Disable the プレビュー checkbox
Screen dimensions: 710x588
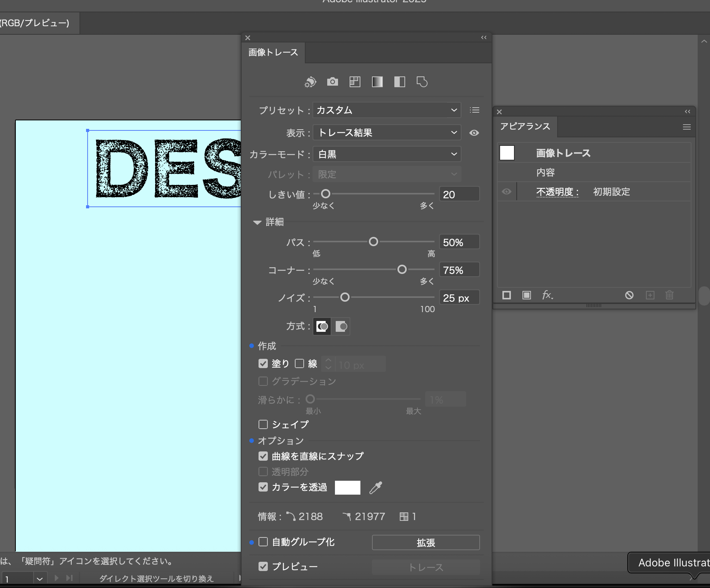point(263,566)
